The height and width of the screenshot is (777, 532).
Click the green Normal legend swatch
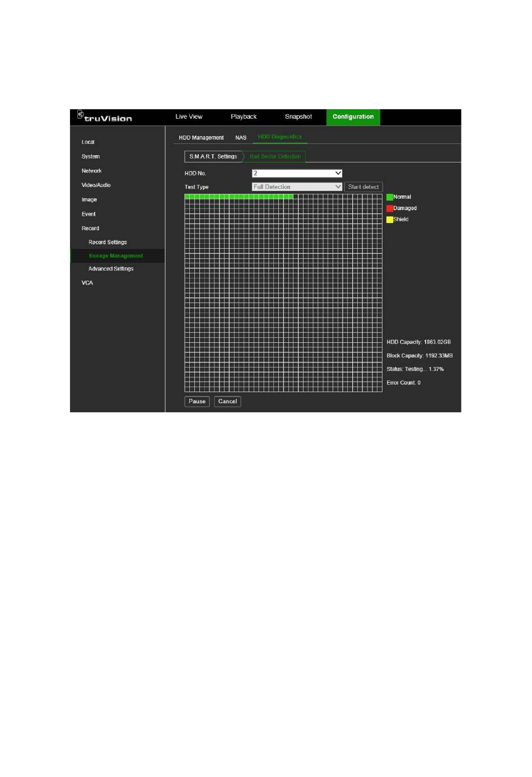pos(390,197)
